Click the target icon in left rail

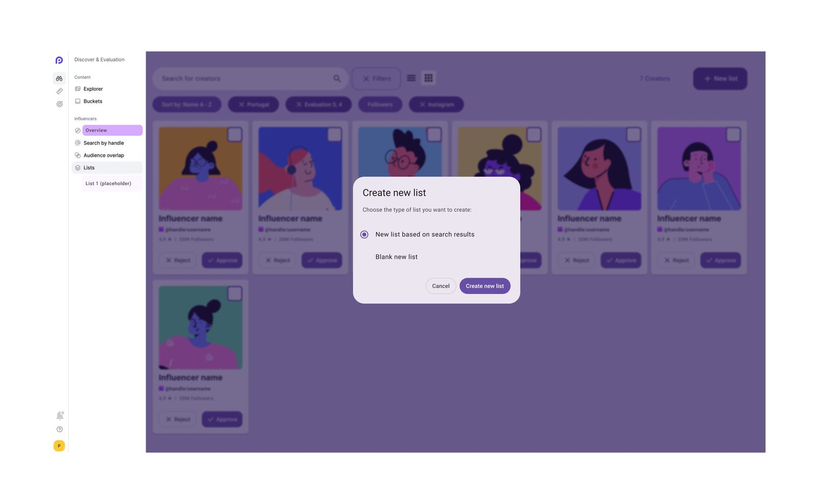(x=59, y=104)
